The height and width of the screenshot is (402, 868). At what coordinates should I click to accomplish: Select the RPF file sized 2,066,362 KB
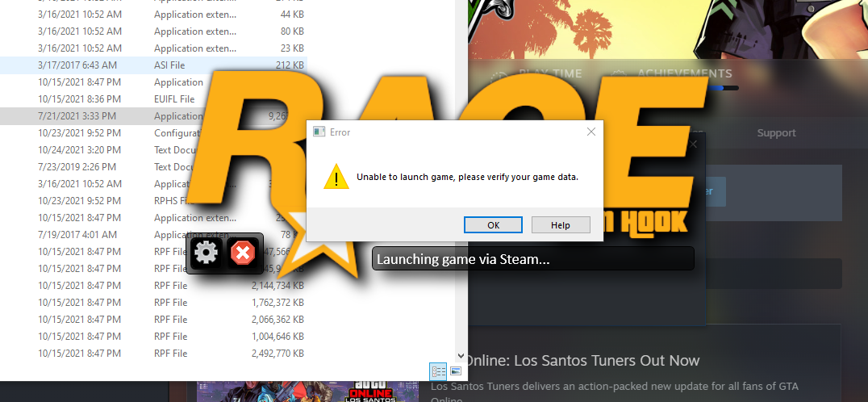point(153,320)
